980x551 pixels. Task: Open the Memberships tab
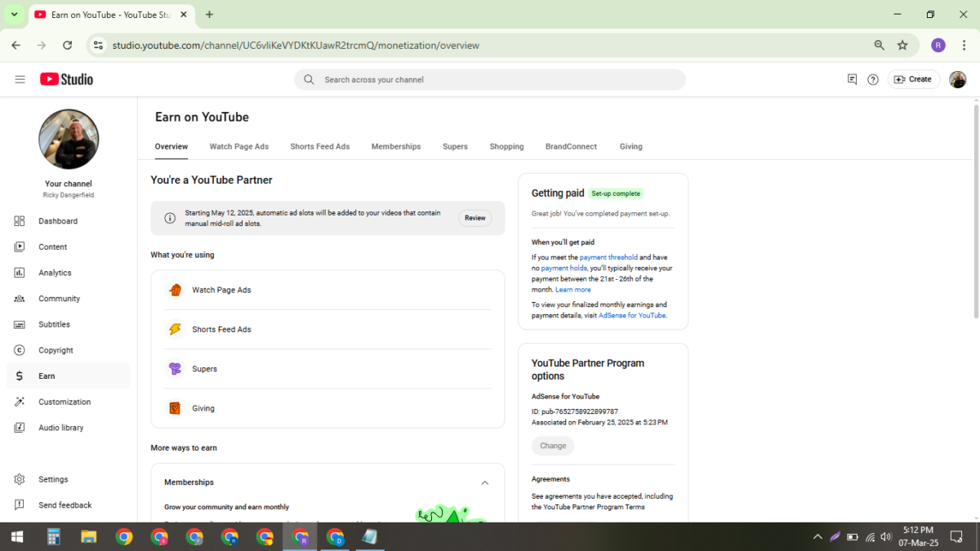pos(396,147)
